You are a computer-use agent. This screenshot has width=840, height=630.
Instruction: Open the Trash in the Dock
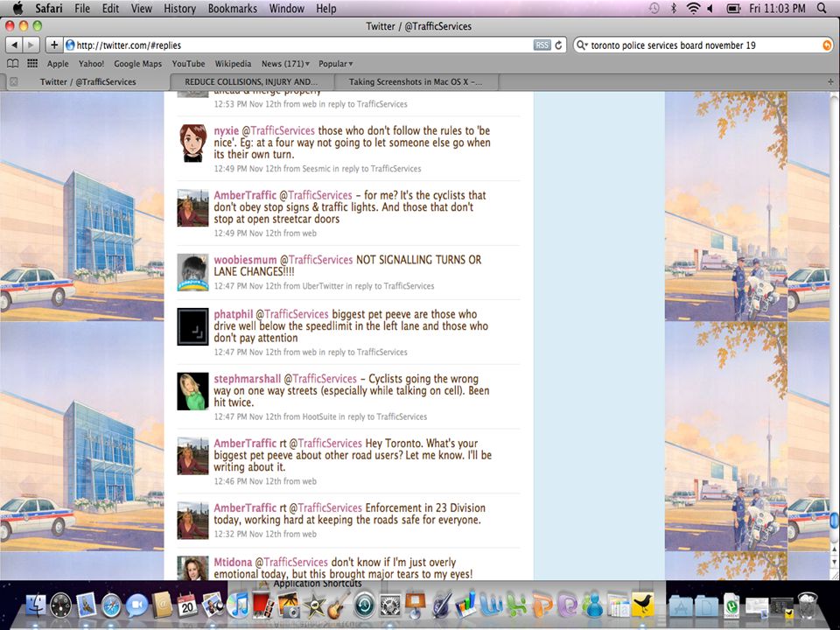(x=808, y=605)
